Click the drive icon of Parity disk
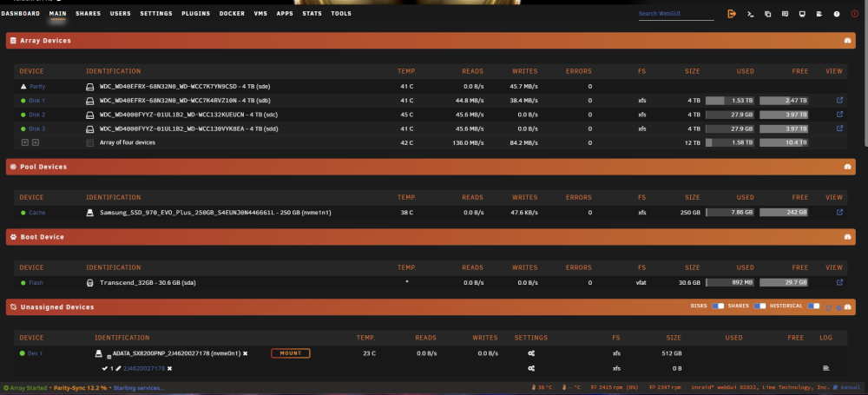This screenshot has width=868, height=395. point(89,87)
